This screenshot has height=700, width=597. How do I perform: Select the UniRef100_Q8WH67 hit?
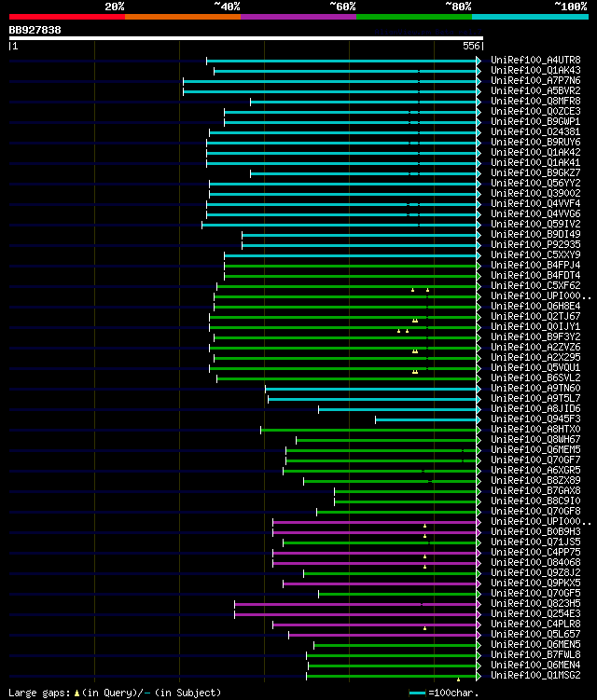535,440
